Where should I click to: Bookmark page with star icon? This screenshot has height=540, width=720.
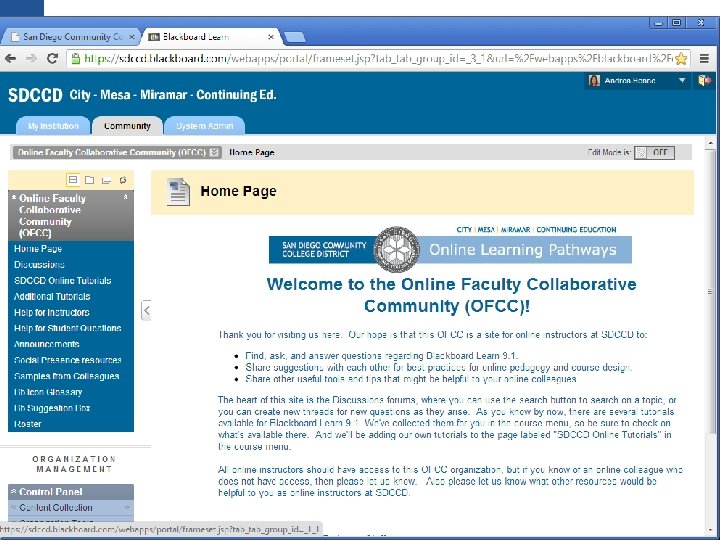[681, 58]
